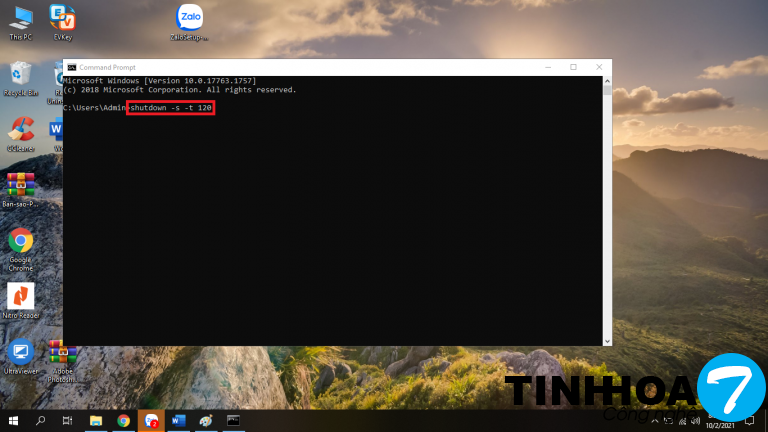Switch to Word in the taskbar
The width and height of the screenshot is (768, 432).
pyautogui.click(x=178, y=421)
